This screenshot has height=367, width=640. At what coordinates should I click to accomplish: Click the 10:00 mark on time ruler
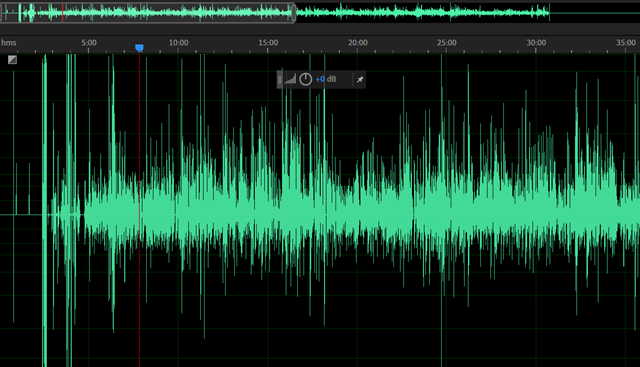tap(178, 42)
